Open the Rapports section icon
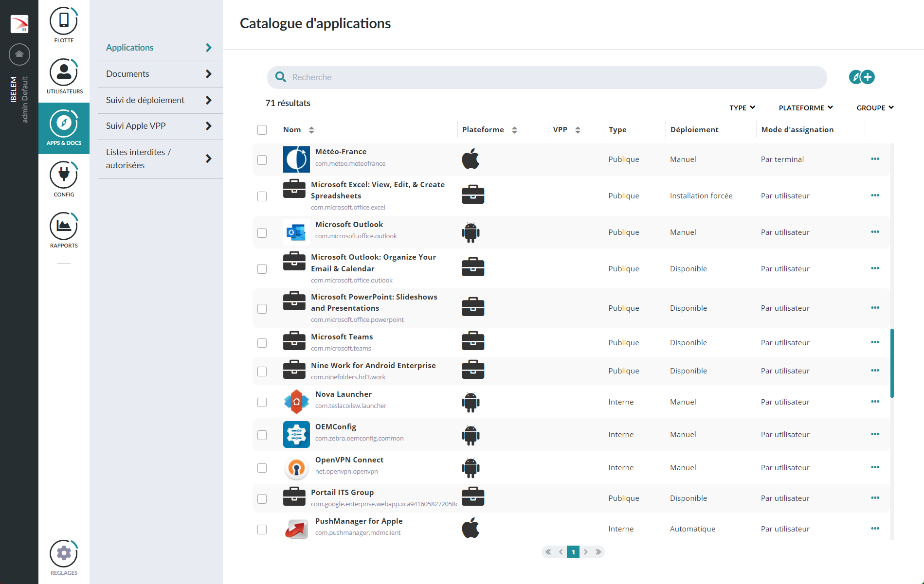The height and width of the screenshot is (584, 924). tap(64, 227)
